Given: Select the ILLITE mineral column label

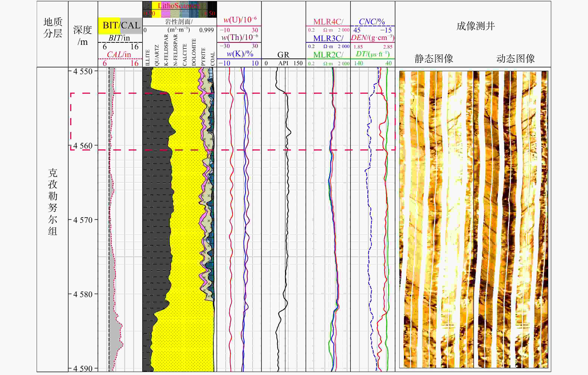Looking at the screenshot, I should tap(147, 58).
